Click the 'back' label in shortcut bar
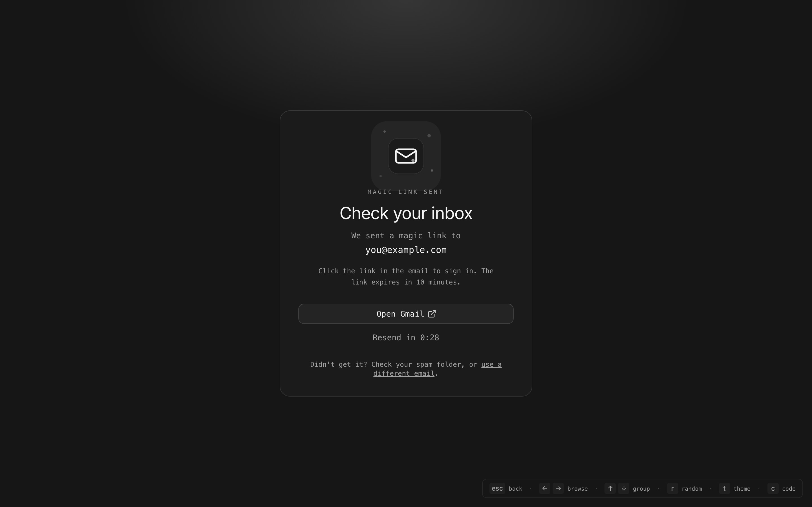This screenshot has width=812, height=507. (x=515, y=489)
